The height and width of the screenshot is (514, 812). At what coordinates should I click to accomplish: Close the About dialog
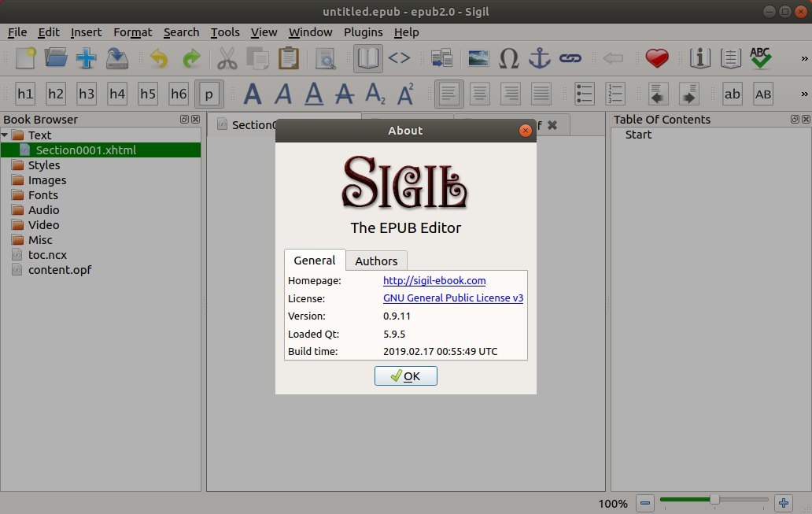point(525,131)
